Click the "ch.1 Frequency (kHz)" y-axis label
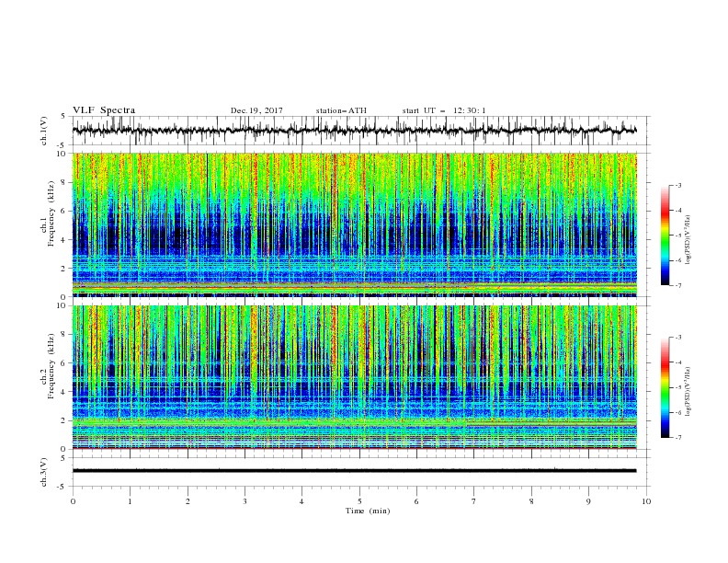This screenshot has width=728, height=563. [x=48, y=214]
